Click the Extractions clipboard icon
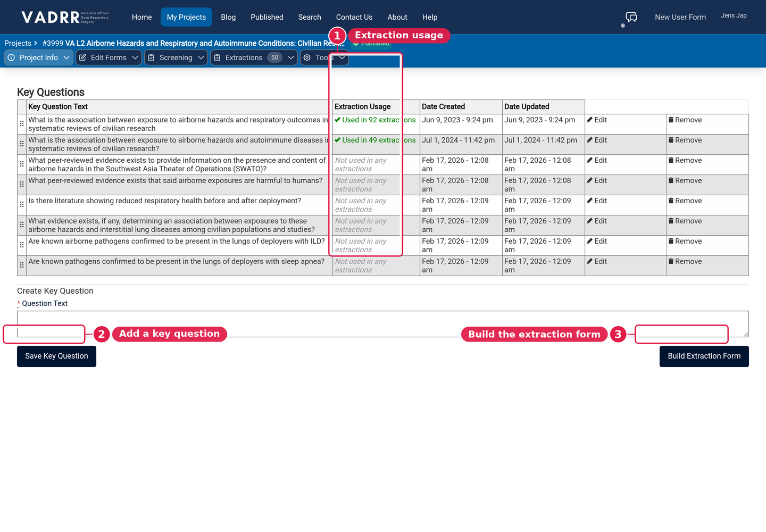 pyautogui.click(x=217, y=57)
